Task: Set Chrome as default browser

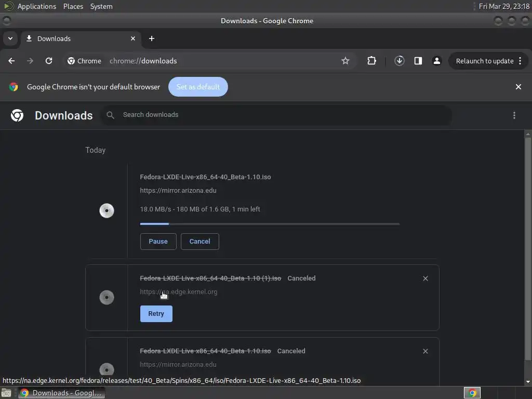Action: (x=198, y=87)
